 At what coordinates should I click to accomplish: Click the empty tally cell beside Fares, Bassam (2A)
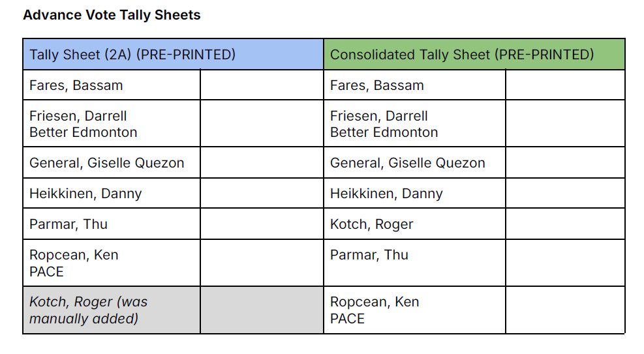(262, 85)
